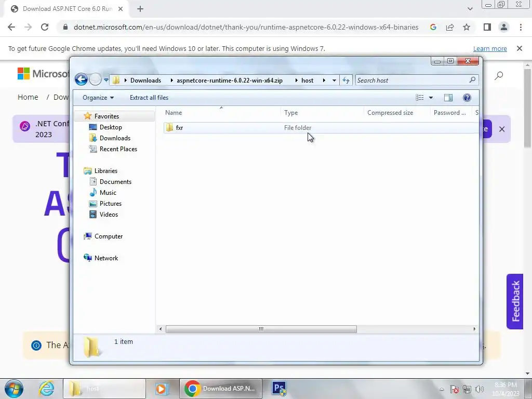This screenshot has width=532, height=399.
Task: Open Videos library
Action: pos(109,215)
